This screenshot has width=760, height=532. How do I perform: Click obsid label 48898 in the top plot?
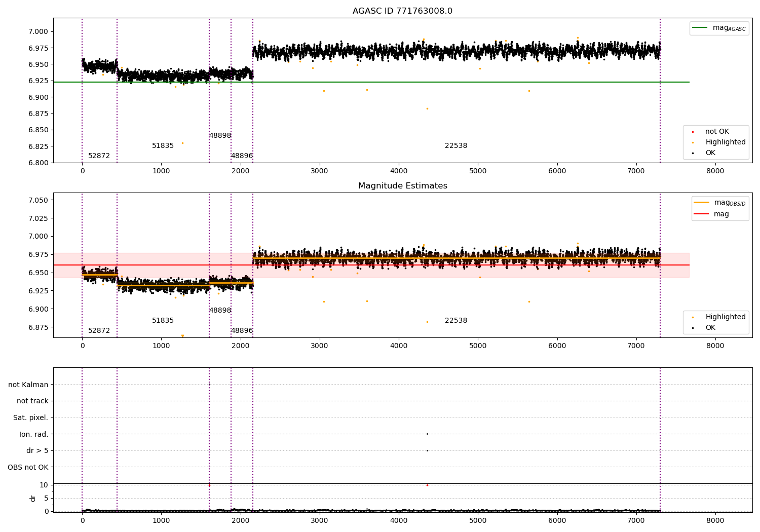tap(220, 136)
